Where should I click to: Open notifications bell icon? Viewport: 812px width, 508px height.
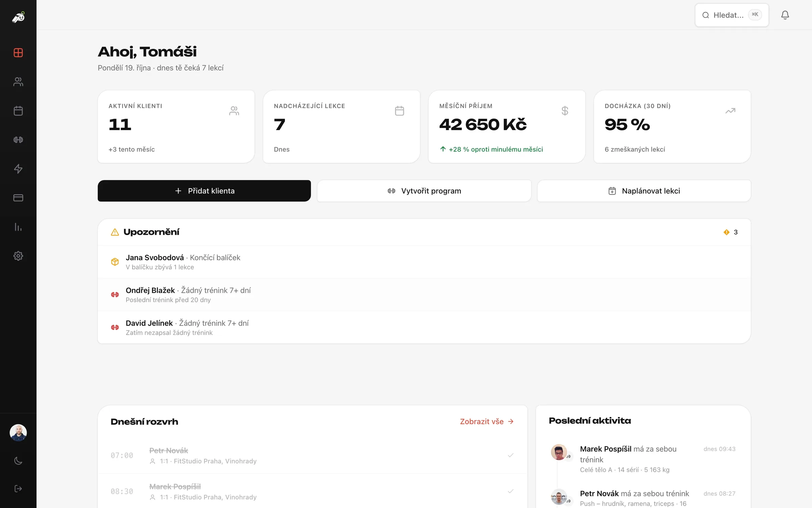(785, 15)
